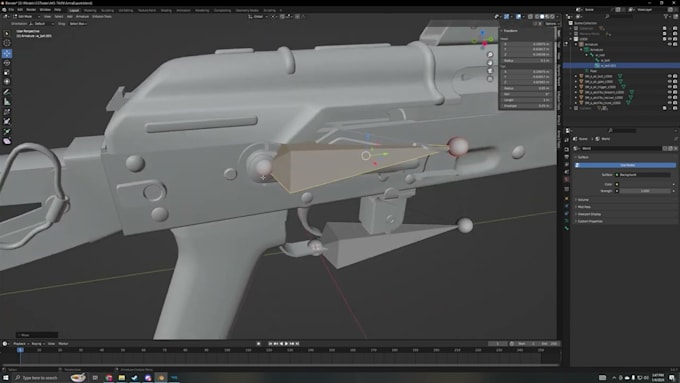Toggle render camera for SM_a_ak_bolt_LOD0

click(x=675, y=76)
